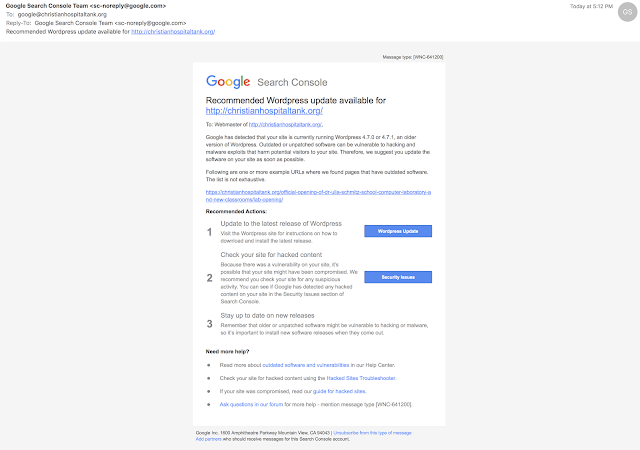
Task: Click the Google logo in email
Action: click(x=228, y=82)
